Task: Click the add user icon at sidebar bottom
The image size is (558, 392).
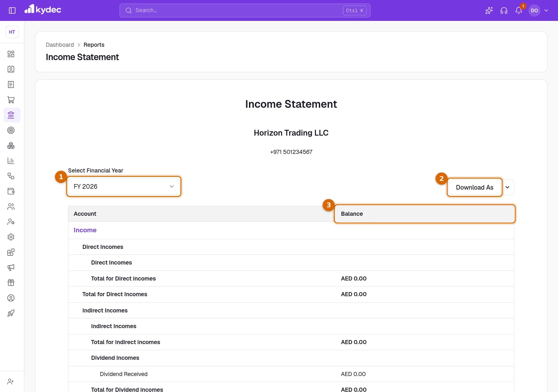Action: click(x=11, y=382)
